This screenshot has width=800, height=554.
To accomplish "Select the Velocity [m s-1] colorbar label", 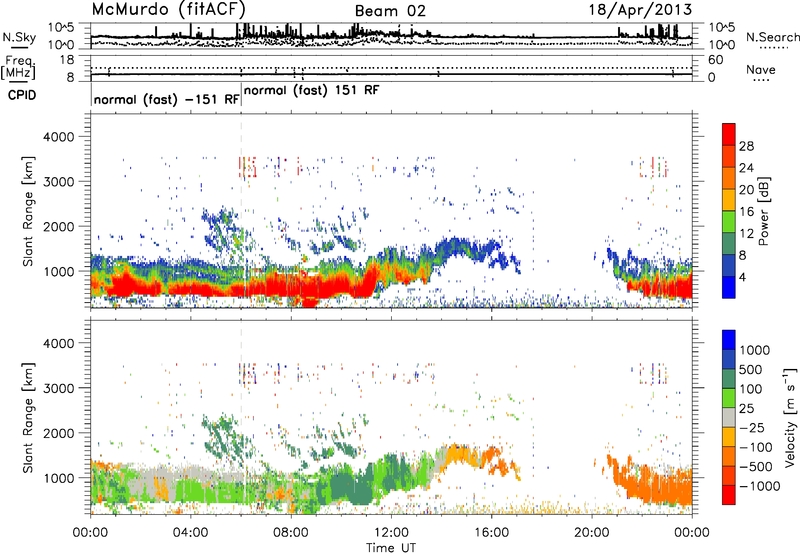I will point(790,417).
